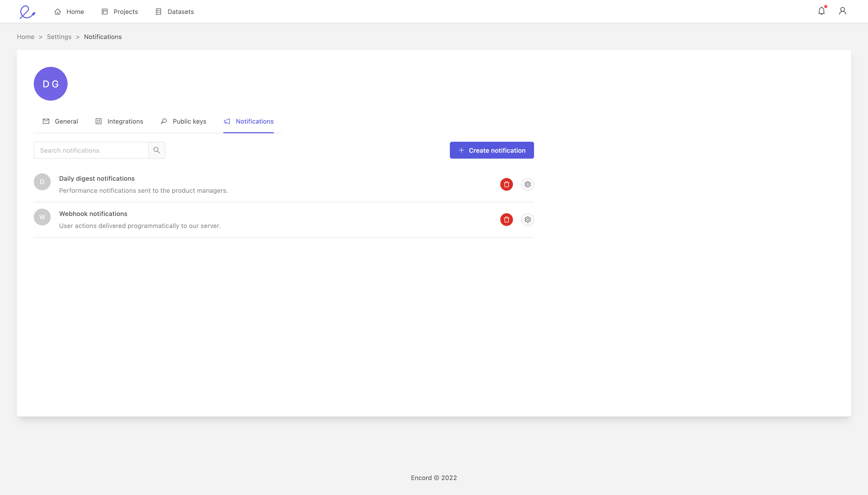
Task: Click the D avatar of Daily digest
Action: pyautogui.click(x=42, y=182)
